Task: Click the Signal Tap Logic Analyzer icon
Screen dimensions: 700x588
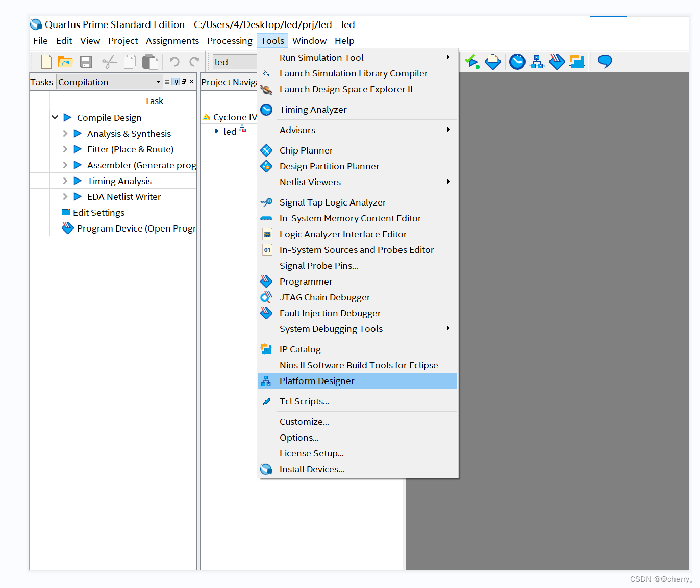Action: 266,202
